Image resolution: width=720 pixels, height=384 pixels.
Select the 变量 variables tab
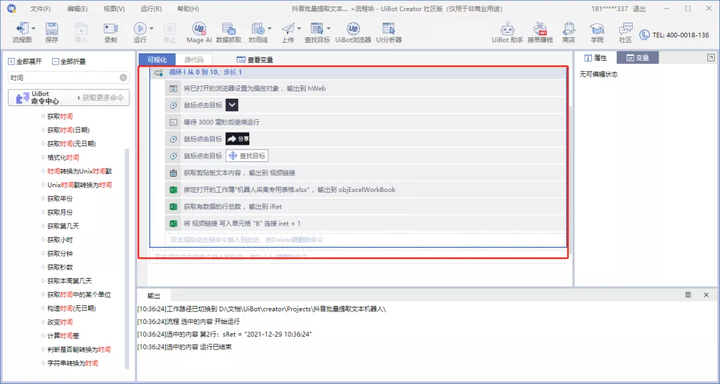638,57
